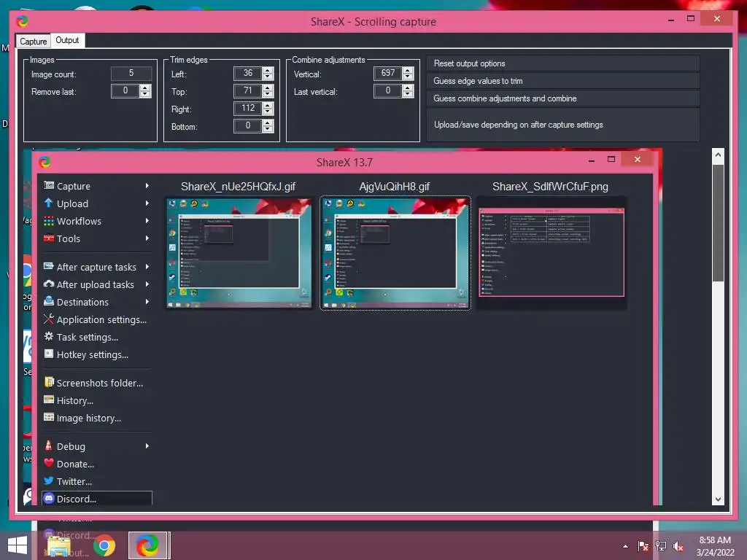Click the ShareX taskbar icon
Viewport: 747px width, 560px height.
pyautogui.click(x=147, y=545)
